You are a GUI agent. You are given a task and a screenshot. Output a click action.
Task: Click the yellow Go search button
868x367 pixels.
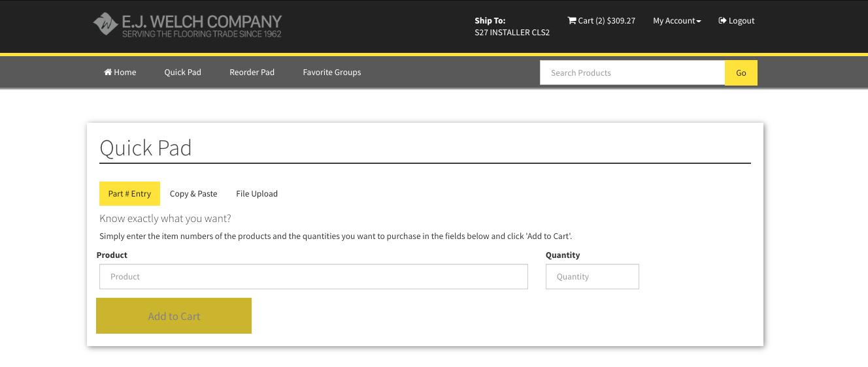741,72
